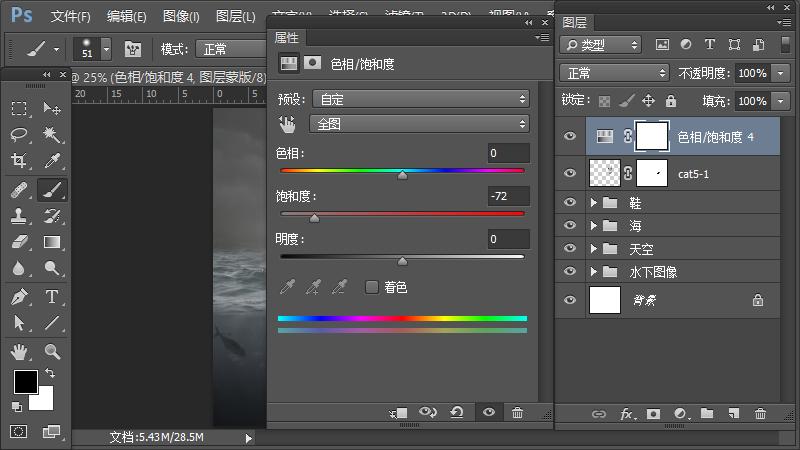Switch to the 图层 panel tab

(x=575, y=22)
